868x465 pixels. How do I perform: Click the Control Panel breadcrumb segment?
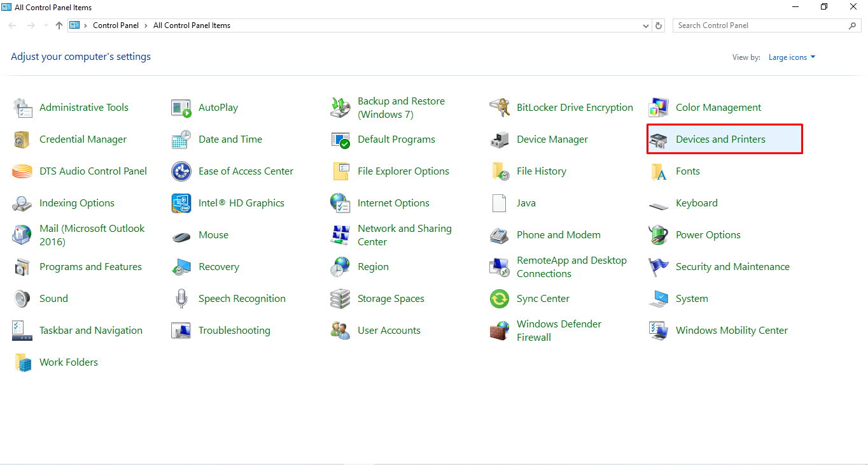pos(116,25)
